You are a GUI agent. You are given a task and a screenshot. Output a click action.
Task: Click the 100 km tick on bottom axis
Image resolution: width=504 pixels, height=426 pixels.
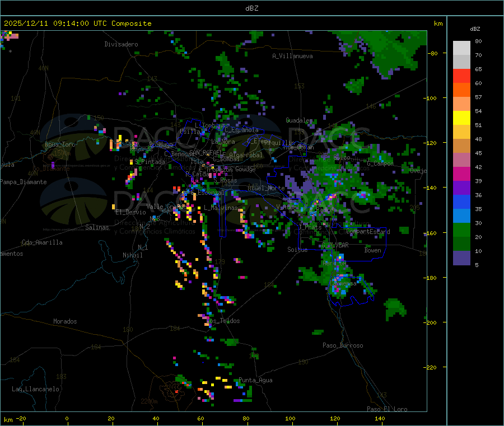[x=290, y=418]
